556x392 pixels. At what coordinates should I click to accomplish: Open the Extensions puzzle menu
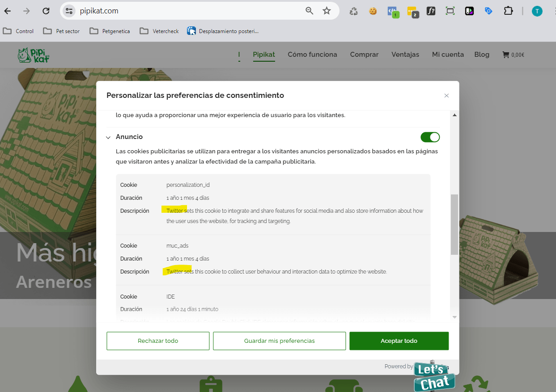click(508, 11)
